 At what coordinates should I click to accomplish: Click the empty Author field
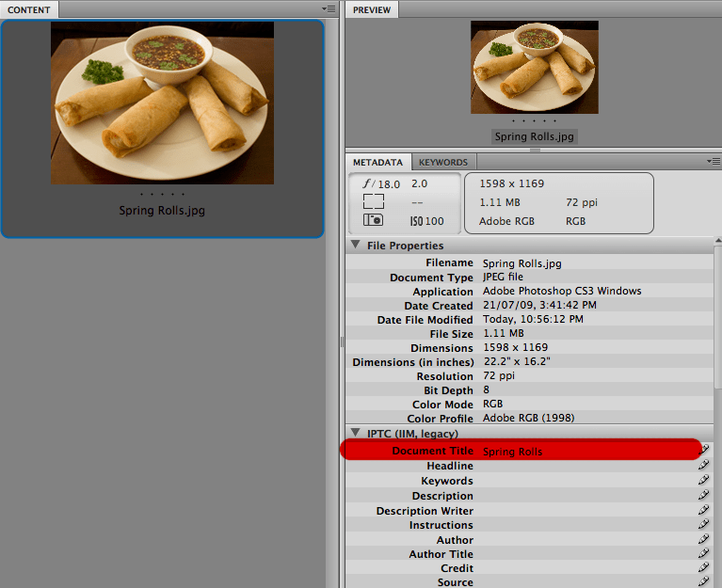(x=587, y=539)
